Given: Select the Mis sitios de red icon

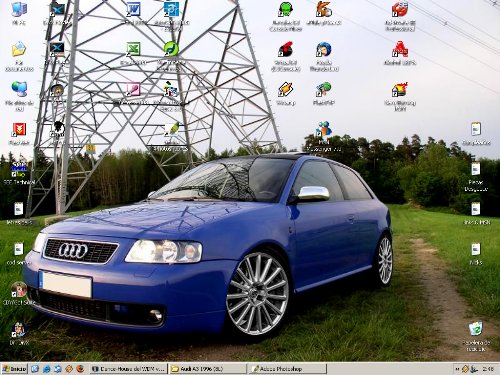Looking at the screenshot, I should [x=19, y=89].
